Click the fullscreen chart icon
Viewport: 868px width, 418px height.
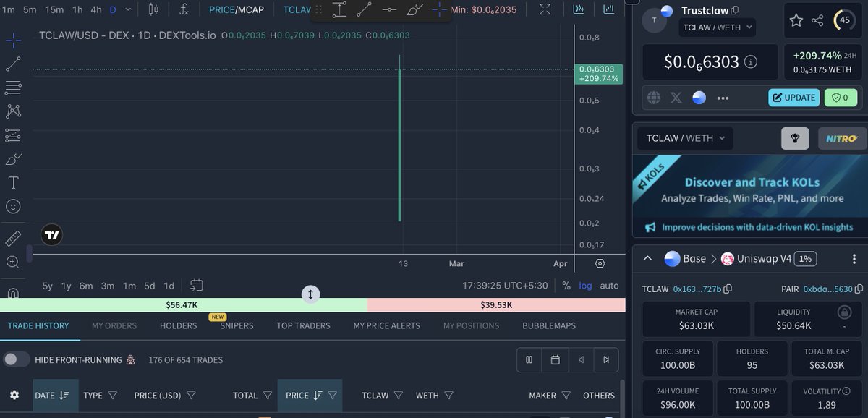pyautogui.click(x=545, y=10)
